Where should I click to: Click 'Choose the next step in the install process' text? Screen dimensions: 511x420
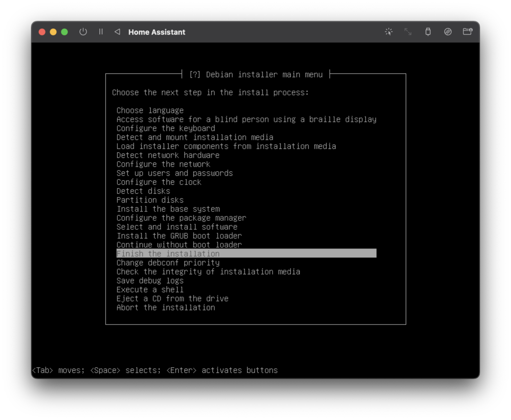tap(210, 93)
